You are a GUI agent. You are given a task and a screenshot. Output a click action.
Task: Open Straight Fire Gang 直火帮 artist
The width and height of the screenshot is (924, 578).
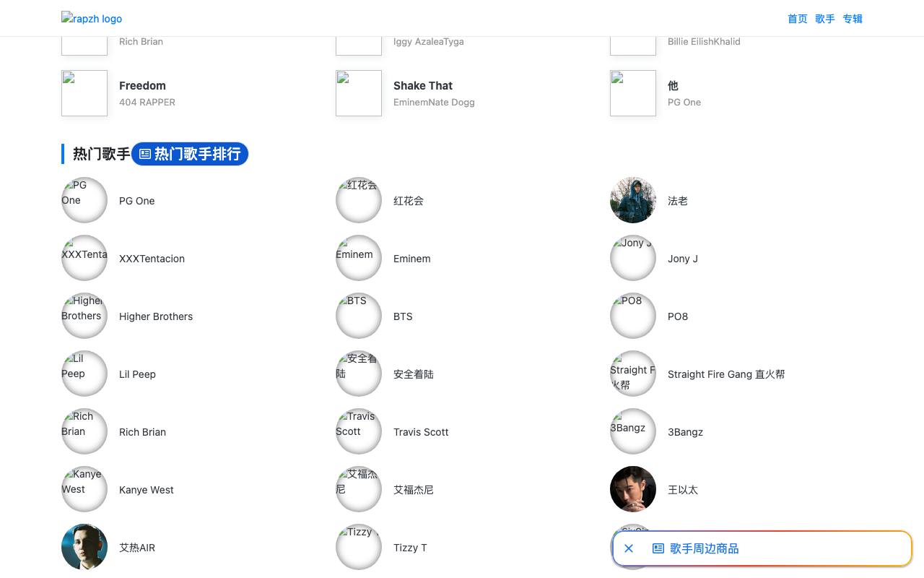pos(726,374)
